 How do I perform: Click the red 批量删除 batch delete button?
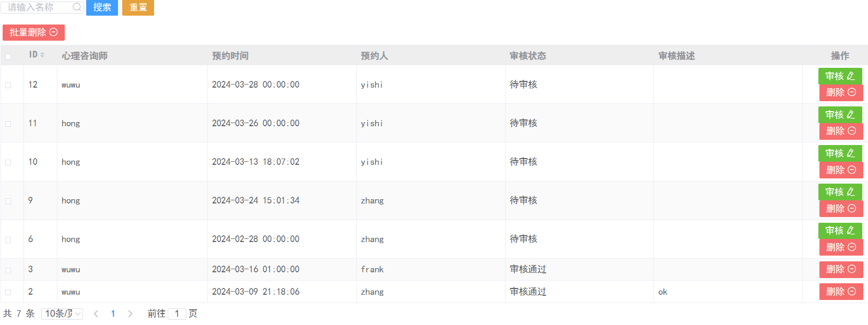pos(33,32)
